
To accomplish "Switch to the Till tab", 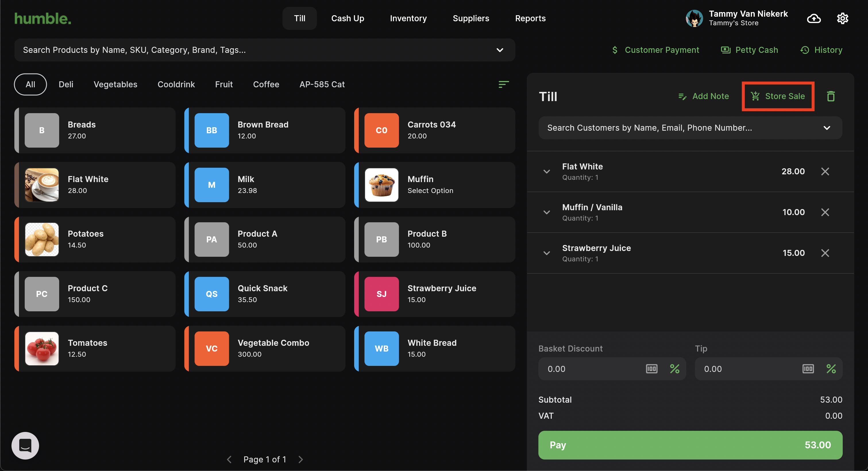I will [x=300, y=18].
